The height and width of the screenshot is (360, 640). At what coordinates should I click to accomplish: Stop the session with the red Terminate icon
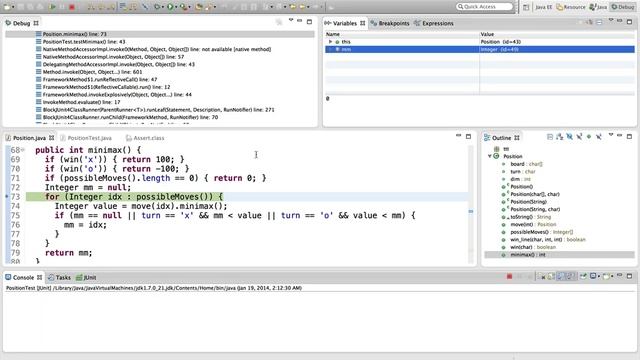point(71,7)
